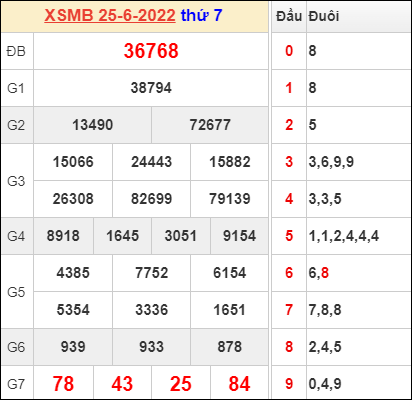Click the Đầu column header
The width and height of the screenshot is (412, 400).
[x=289, y=16]
